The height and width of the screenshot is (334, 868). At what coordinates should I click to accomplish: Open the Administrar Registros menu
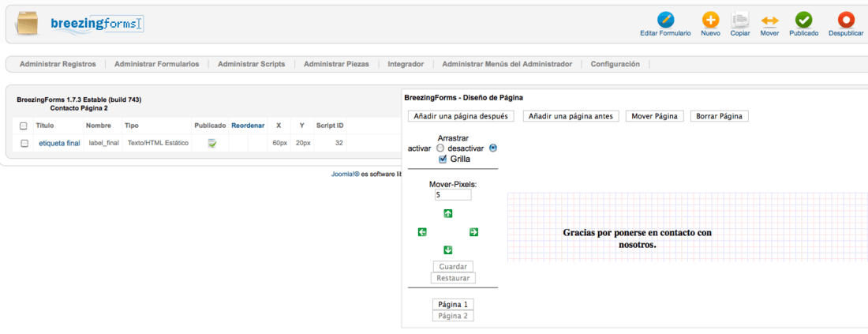pos(58,64)
